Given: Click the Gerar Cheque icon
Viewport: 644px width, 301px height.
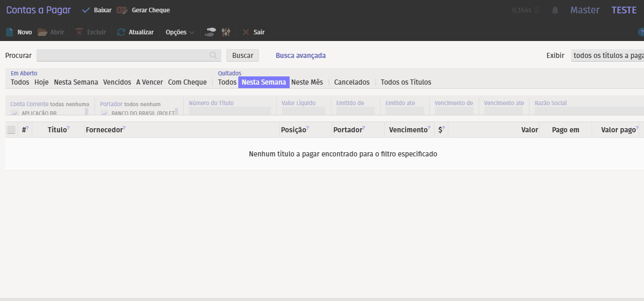Looking at the screenshot, I should tap(122, 10).
